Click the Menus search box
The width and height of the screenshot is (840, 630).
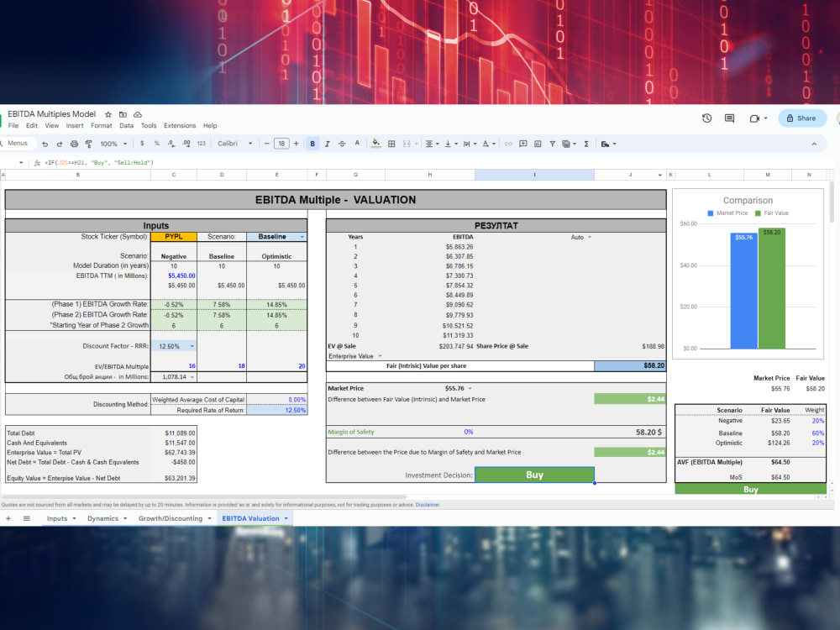point(18,143)
